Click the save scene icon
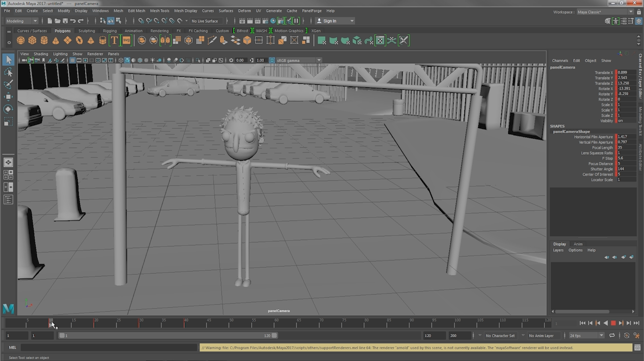This screenshot has height=361, width=644. 65,21
